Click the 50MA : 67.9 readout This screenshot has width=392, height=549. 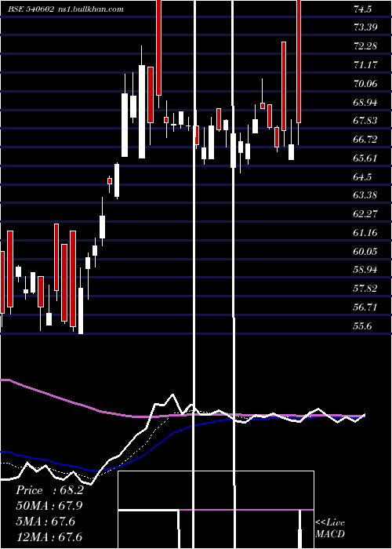[x=49, y=506]
